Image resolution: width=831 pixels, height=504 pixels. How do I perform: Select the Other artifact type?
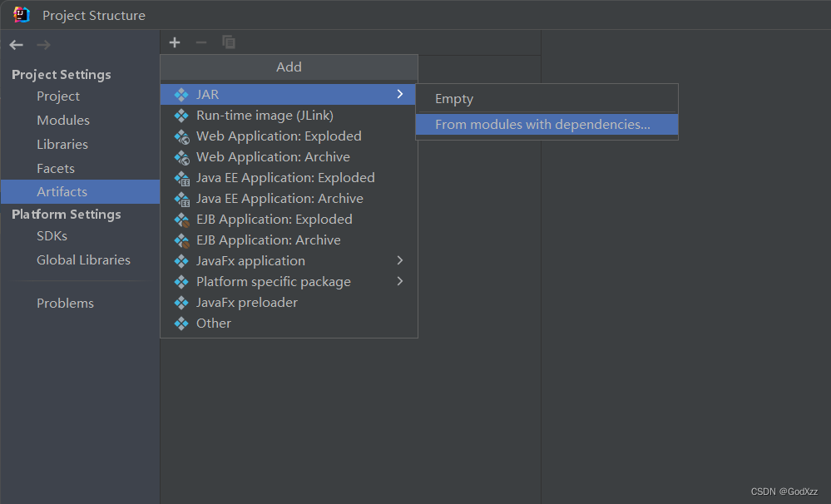click(x=214, y=323)
